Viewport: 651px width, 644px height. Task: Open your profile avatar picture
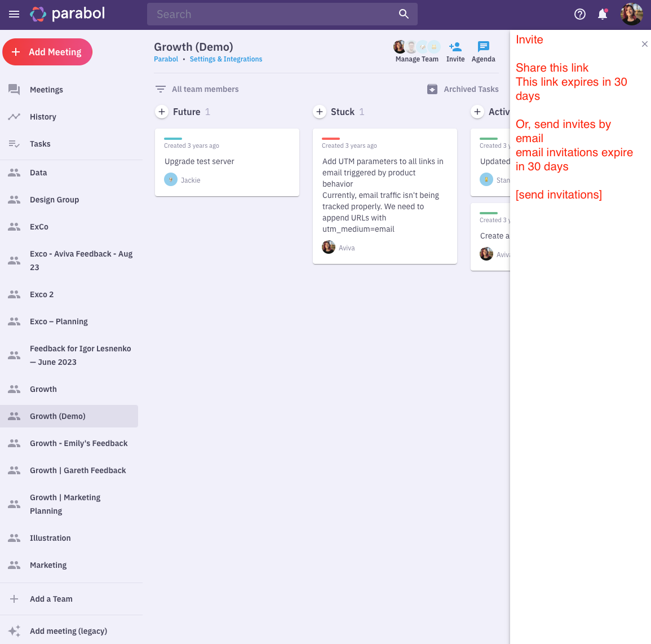631,14
